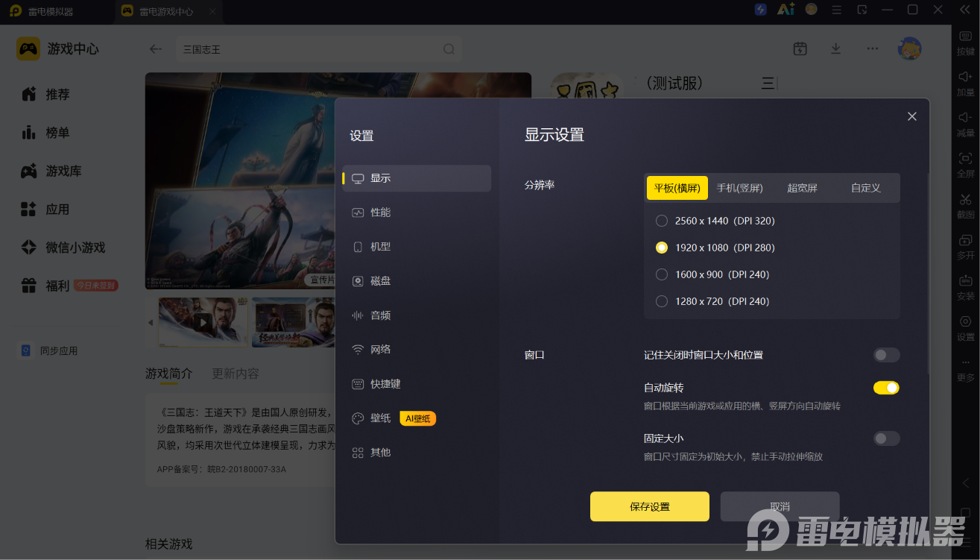The width and height of the screenshot is (980, 560).
Task: Click the AI icon in the title bar
Action: coord(786,10)
